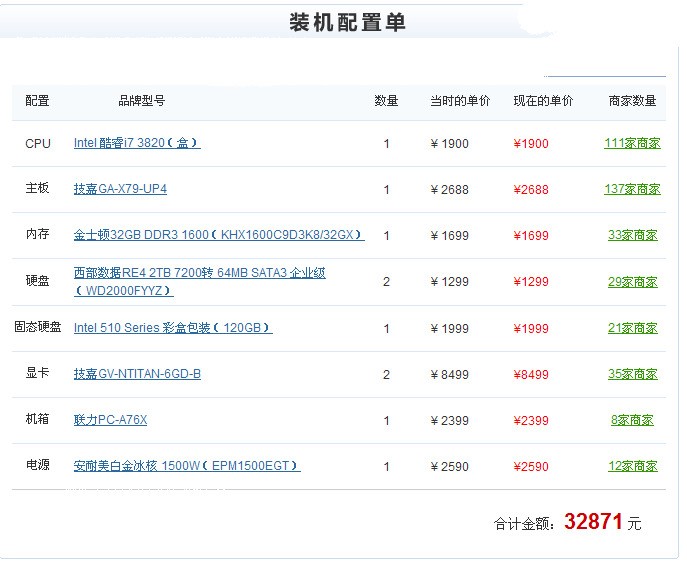Click the red ¥2399 current price

[x=531, y=421]
